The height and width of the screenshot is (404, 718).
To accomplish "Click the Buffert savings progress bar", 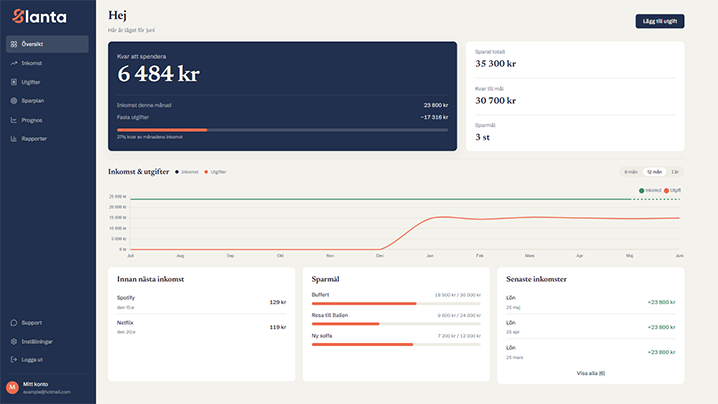I will (396, 304).
